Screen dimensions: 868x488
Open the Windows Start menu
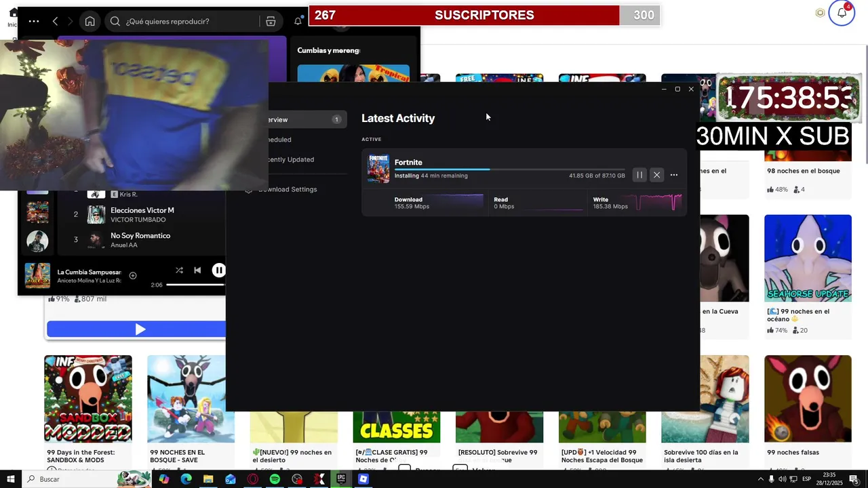10,479
